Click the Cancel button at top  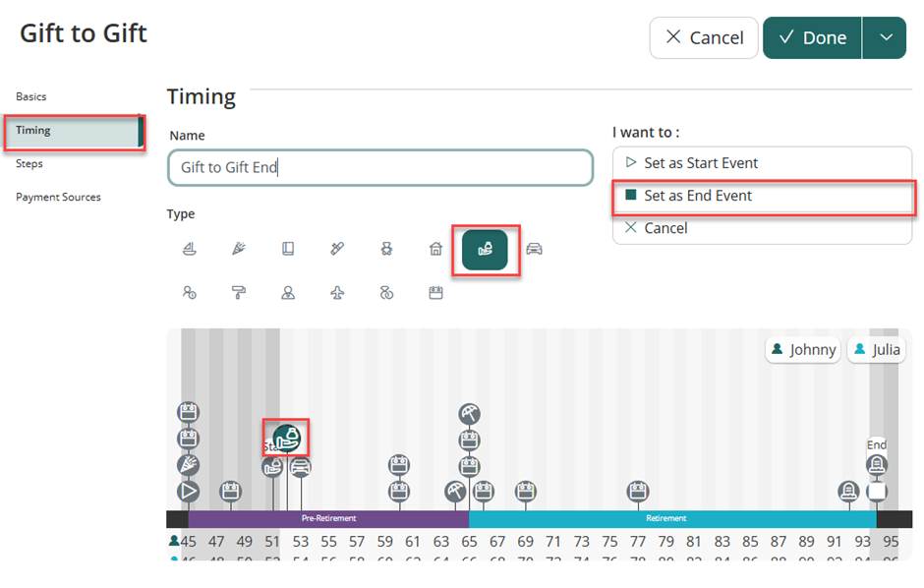click(704, 37)
